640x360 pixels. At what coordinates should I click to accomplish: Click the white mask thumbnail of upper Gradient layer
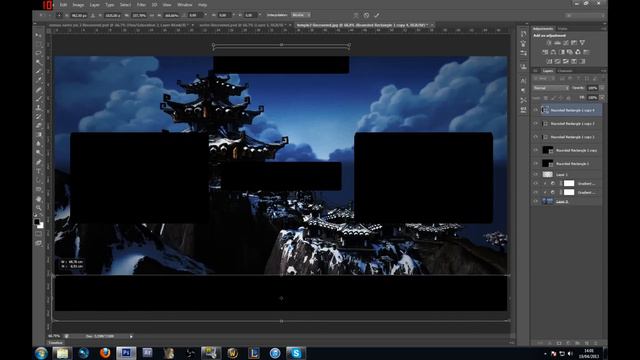569,183
